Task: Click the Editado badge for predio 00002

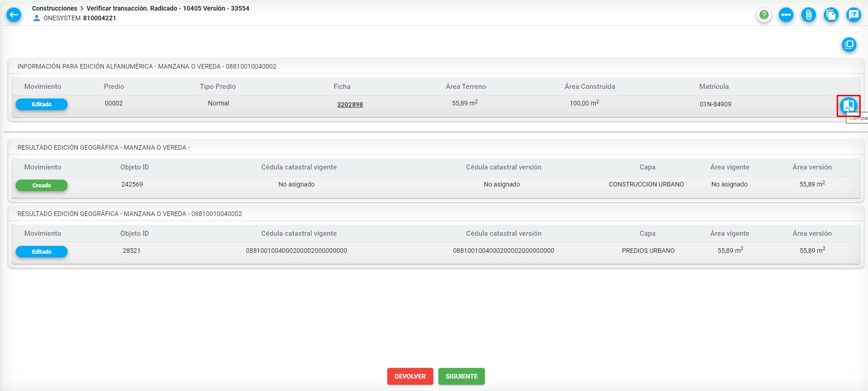Action: coord(41,105)
